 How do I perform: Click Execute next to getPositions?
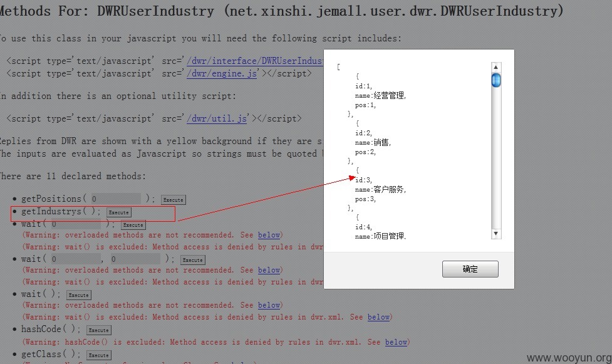point(174,200)
